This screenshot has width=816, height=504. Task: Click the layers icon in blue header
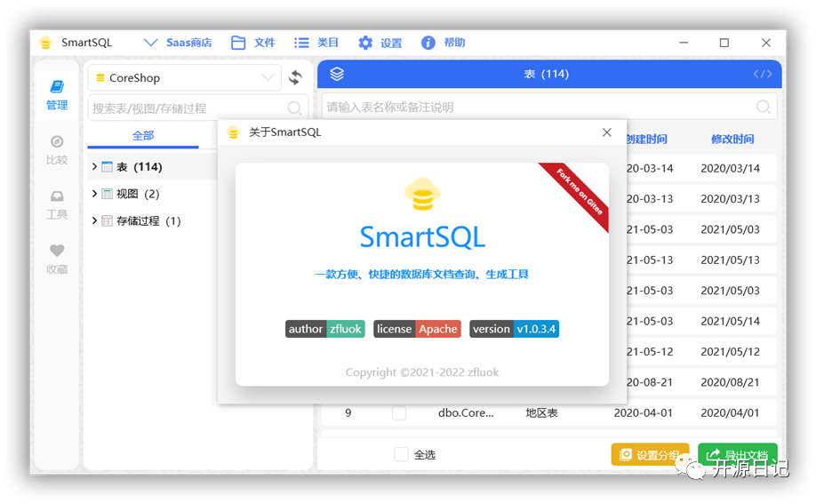point(337,74)
